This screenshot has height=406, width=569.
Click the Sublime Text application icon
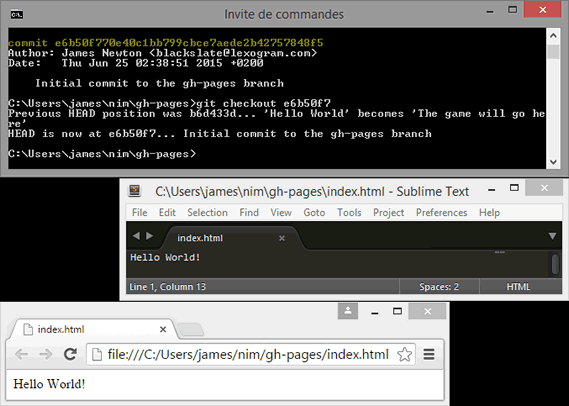pos(135,191)
